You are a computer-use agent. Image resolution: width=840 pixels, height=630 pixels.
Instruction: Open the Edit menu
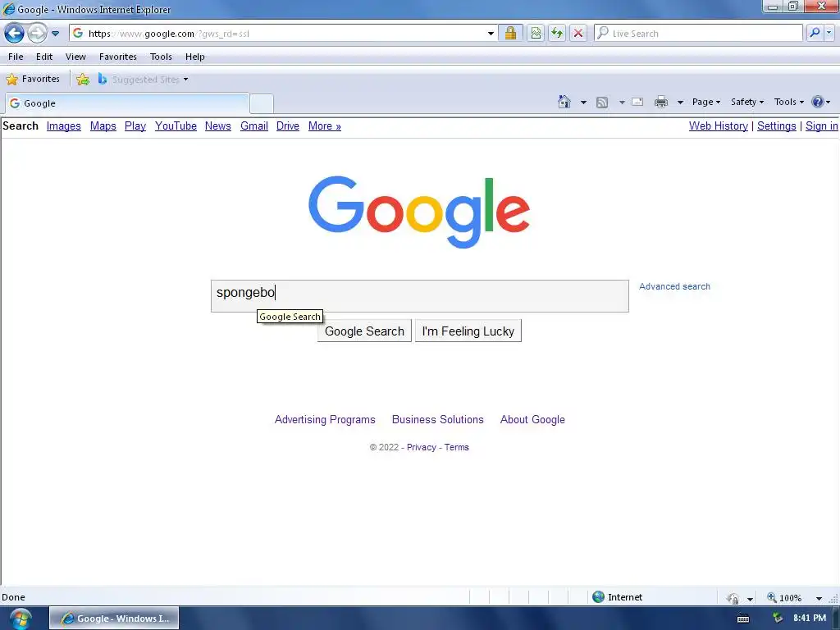pyautogui.click(x=44, y=57)
